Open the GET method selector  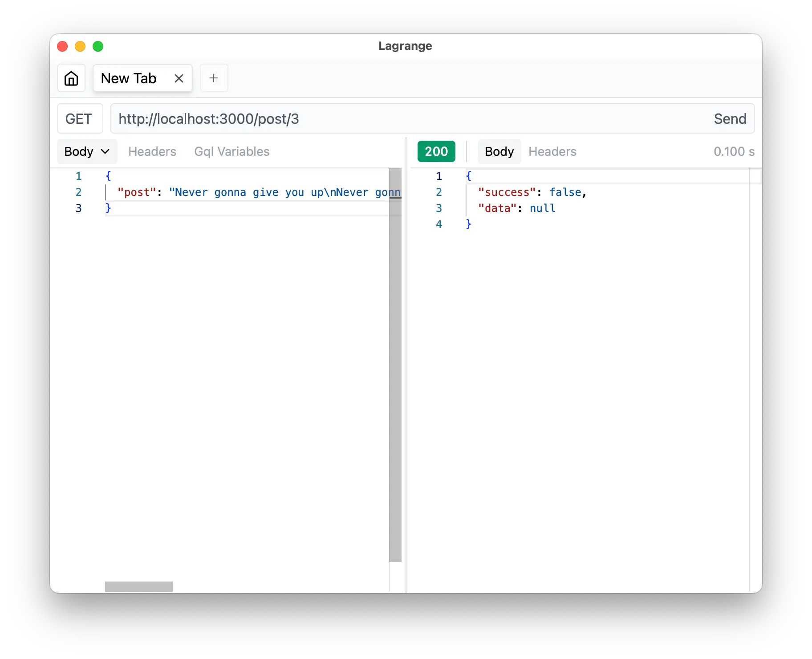pos(80,119)
